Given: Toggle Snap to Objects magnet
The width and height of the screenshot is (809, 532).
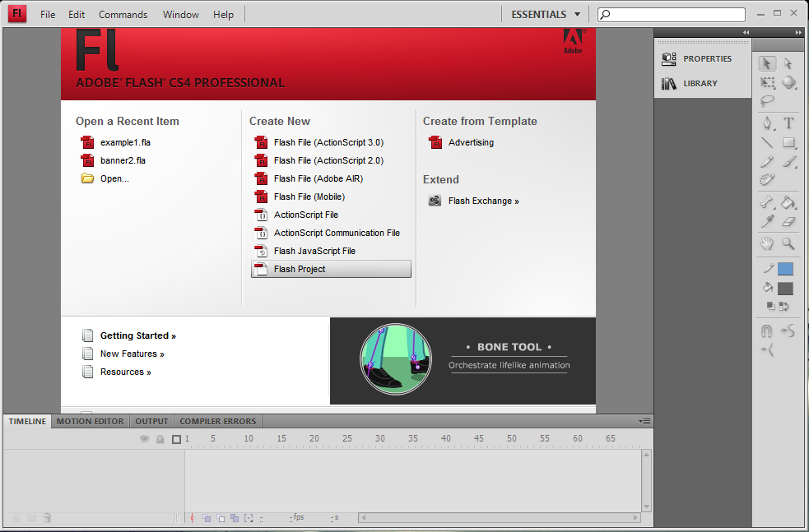Looking at the screenshot, I should [767, 331].
